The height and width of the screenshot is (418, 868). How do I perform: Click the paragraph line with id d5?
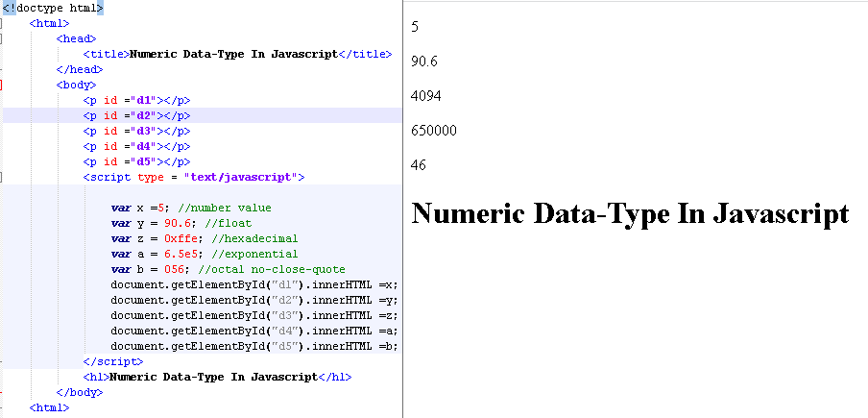point(136,161)
